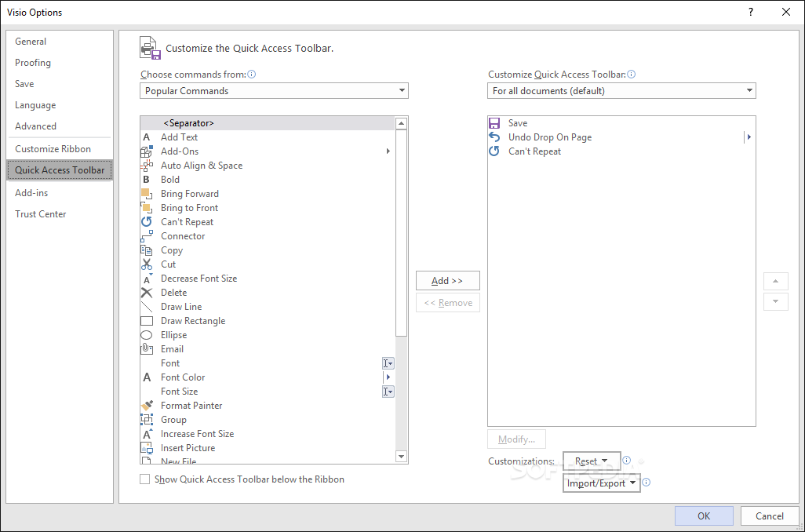Expand the Font Color submenu arrow

[x=388, y=377]
